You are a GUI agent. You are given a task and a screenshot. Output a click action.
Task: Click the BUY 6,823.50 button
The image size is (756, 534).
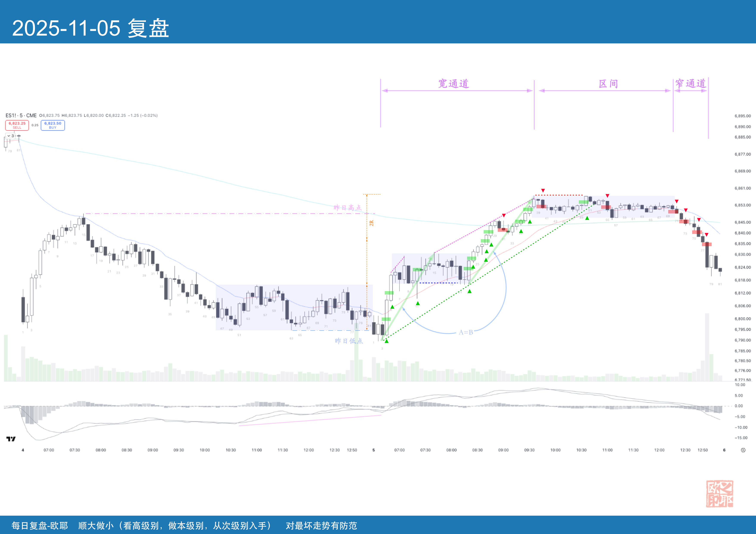click(53, 125)
